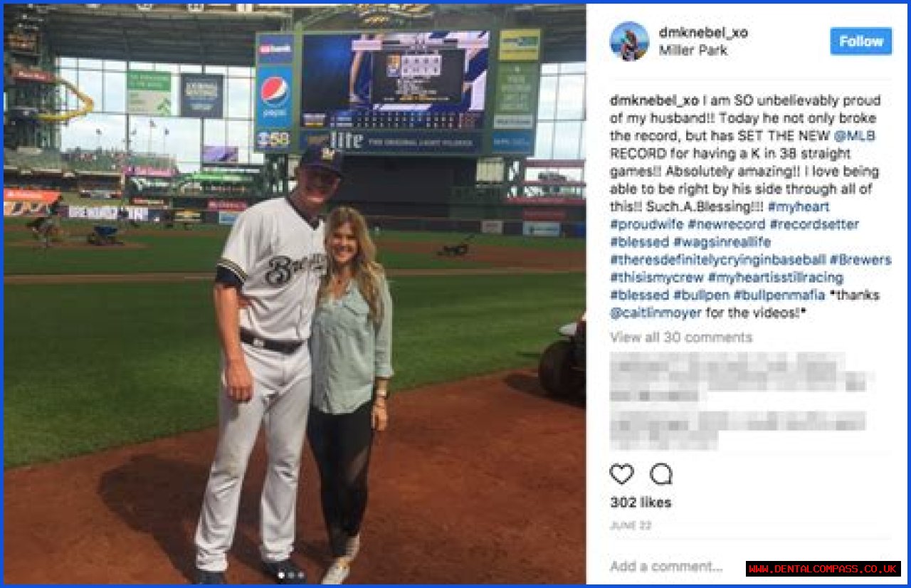Open the #theresdefinitelycryinginbaseball hashtag
The image size is (911, 588).
point(717,260)
